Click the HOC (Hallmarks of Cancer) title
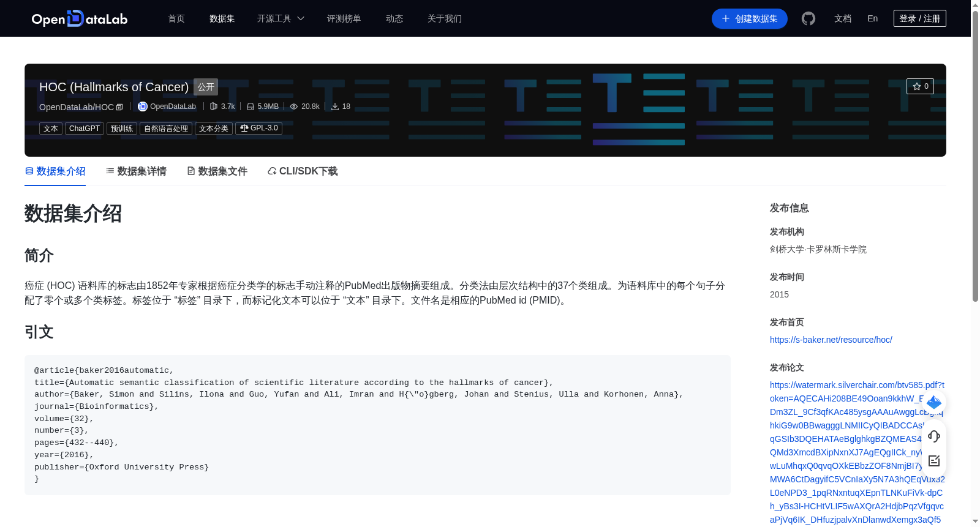The image size is (980, 527). pyautogui.click(x=114, y=87)
